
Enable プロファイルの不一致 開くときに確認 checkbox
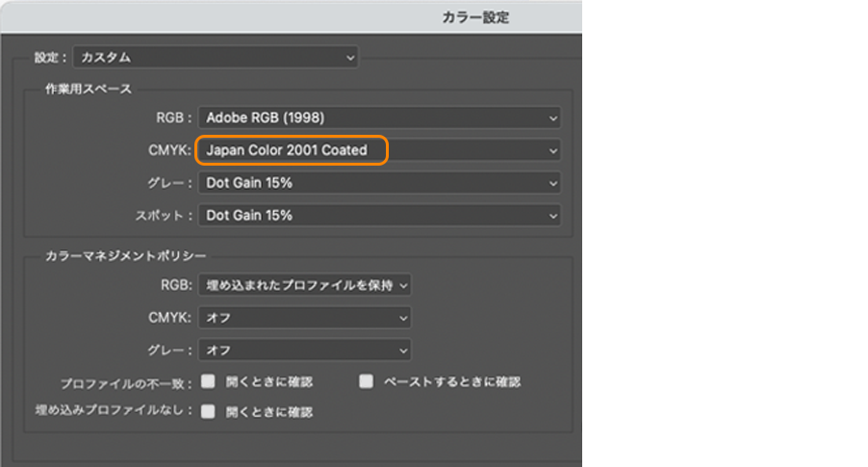tap(208, 381)
